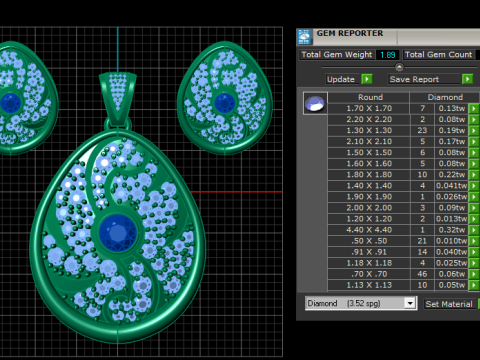Click green arrow for 1.40 X 1.40 row

pos(474,186)
